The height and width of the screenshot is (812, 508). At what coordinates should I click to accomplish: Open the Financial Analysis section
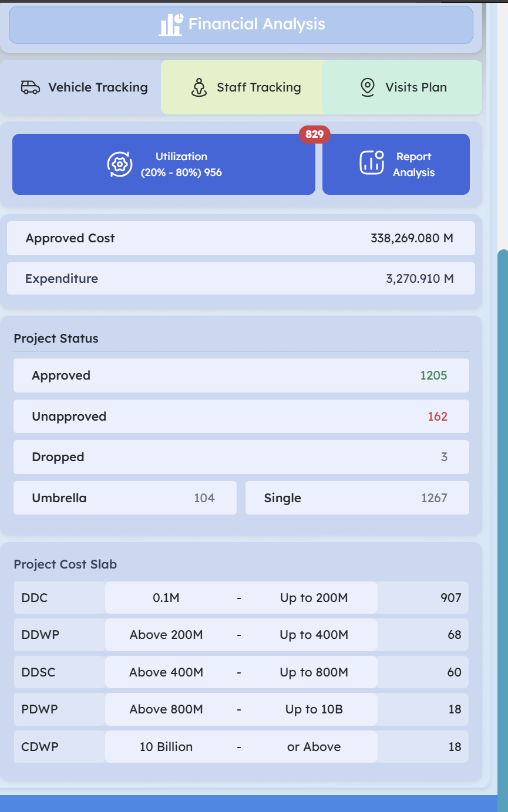click(241, 25)
